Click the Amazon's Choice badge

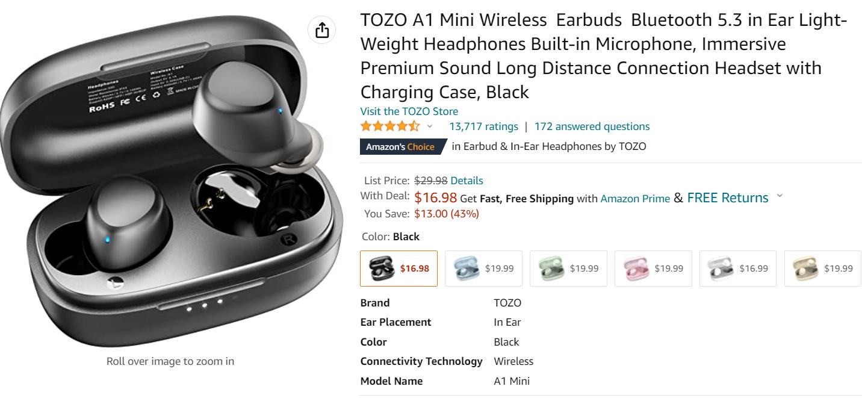coord(400,146)
